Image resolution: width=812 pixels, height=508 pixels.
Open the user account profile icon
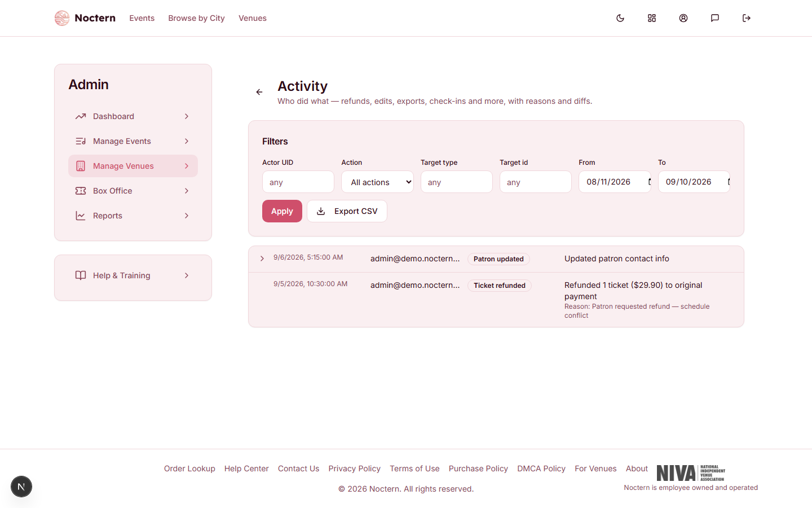point(683,18)
